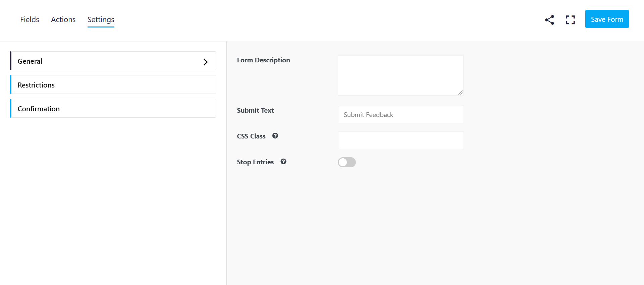Click the Submit Text input field
This screenshot has height=285, width=644.
point(401,115)
